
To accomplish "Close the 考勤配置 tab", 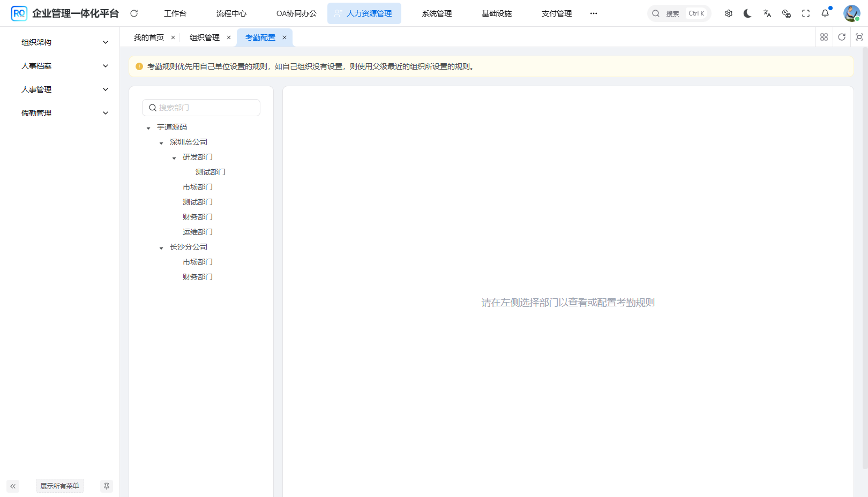I will [x=285, y=37].
